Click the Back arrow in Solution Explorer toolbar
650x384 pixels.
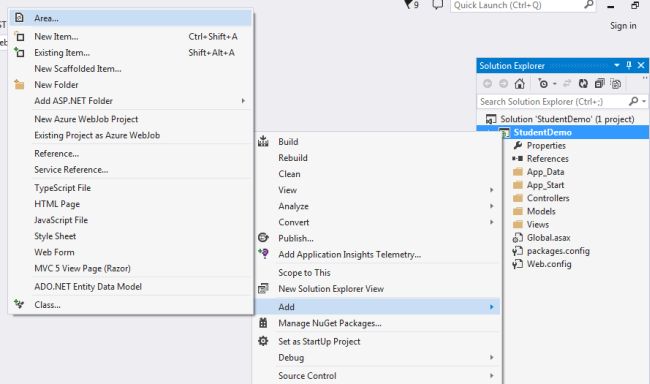(x=488, y=84)
